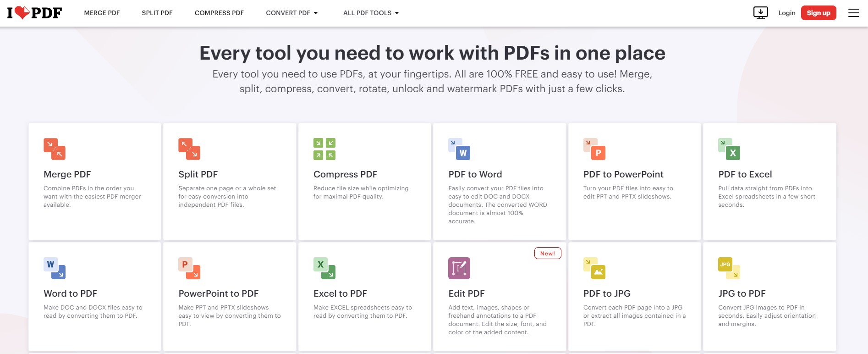Click 'Easily convert your PDF files into' text
The width and height of the screenshot is (868, 354).
496,188
